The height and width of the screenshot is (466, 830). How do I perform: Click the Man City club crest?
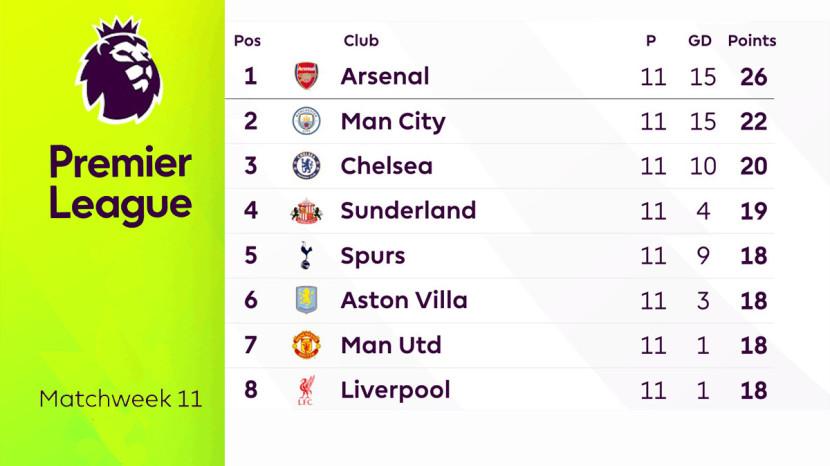[306, 122]
